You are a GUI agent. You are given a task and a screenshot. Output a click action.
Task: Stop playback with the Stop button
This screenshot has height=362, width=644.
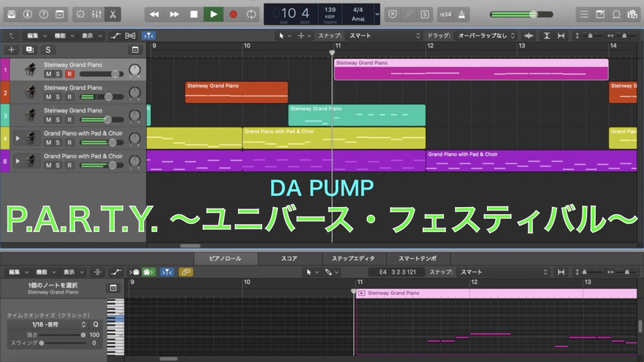[194, 14]
